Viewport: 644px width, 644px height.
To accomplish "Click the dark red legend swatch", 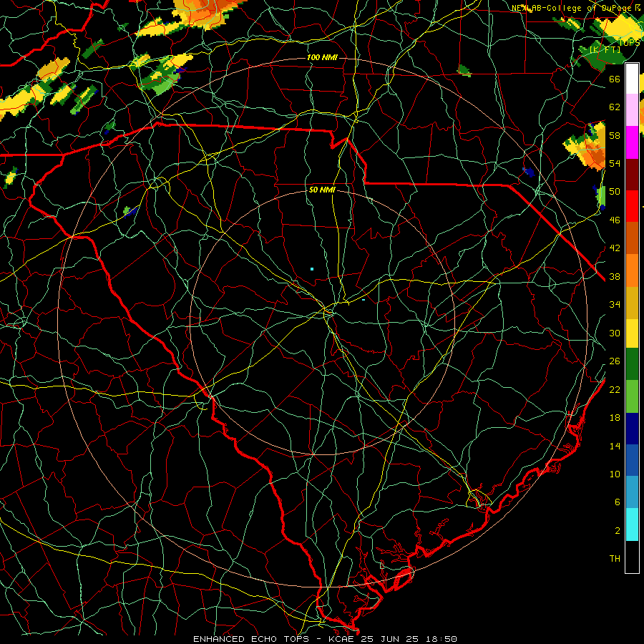I will click(x=632, y=175).
